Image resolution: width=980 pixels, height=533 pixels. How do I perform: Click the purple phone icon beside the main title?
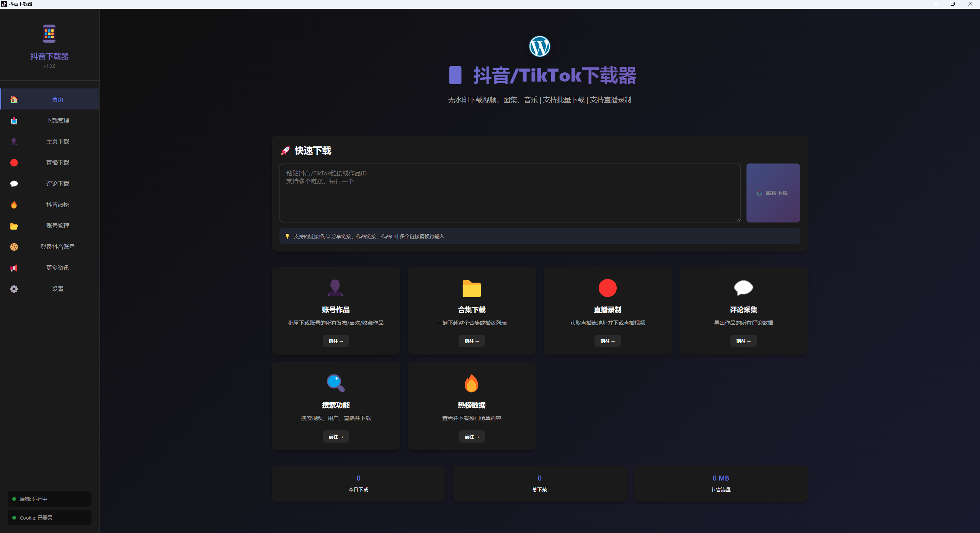455,75
